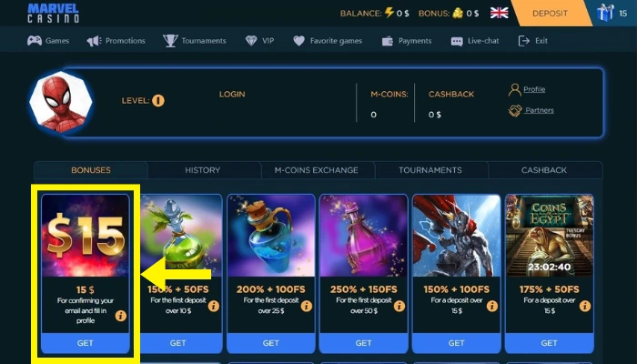Open the Partners link

[539, 110]
